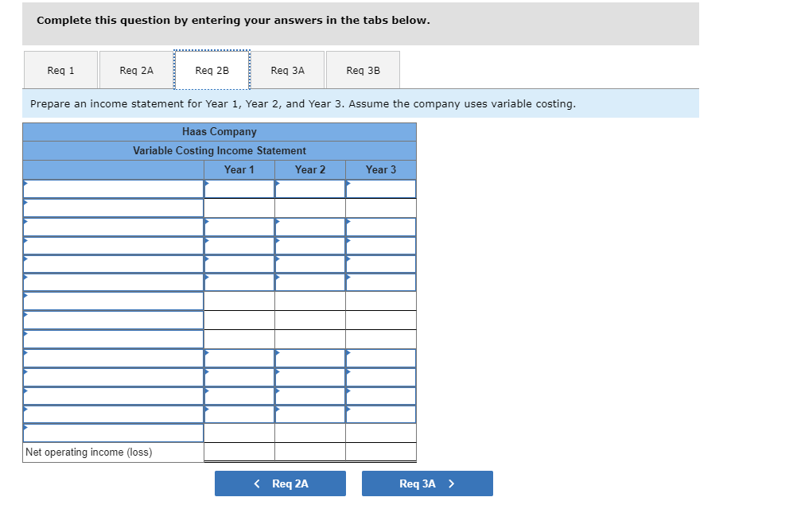Click the Net operating income Year 2 cell
This screenshot has width=797, height=532.
click(309, 452)
